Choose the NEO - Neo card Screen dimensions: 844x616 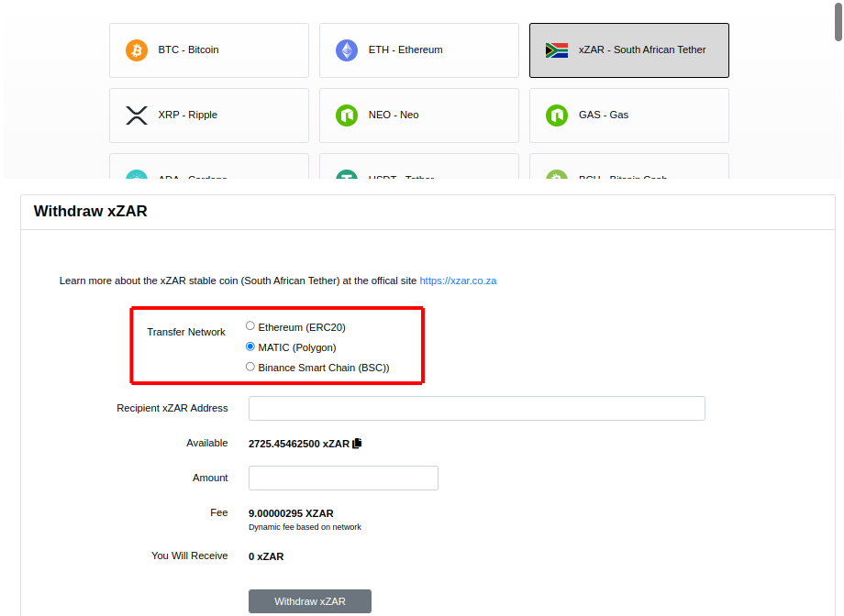click(418, 115)
